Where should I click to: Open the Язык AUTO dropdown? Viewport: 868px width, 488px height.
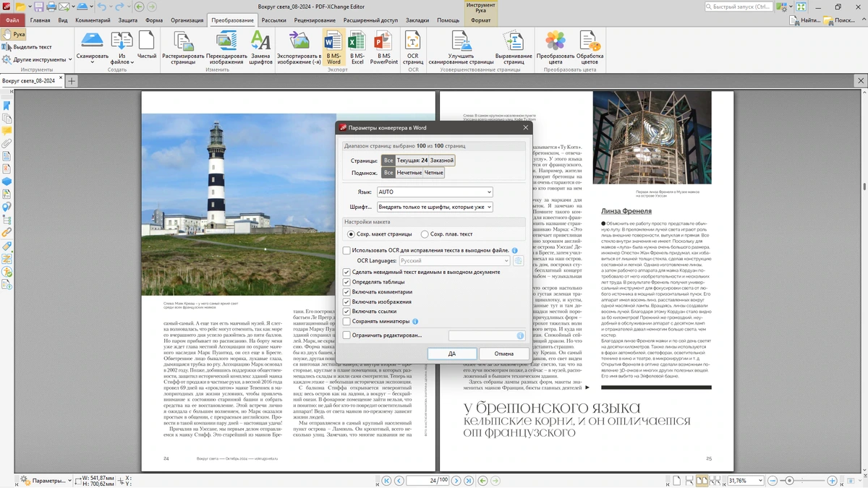click(x=435, y=192)
